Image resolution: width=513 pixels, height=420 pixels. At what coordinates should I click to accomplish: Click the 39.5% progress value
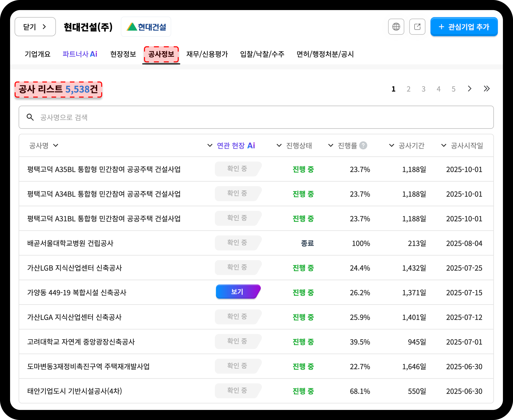click(360, 342)
